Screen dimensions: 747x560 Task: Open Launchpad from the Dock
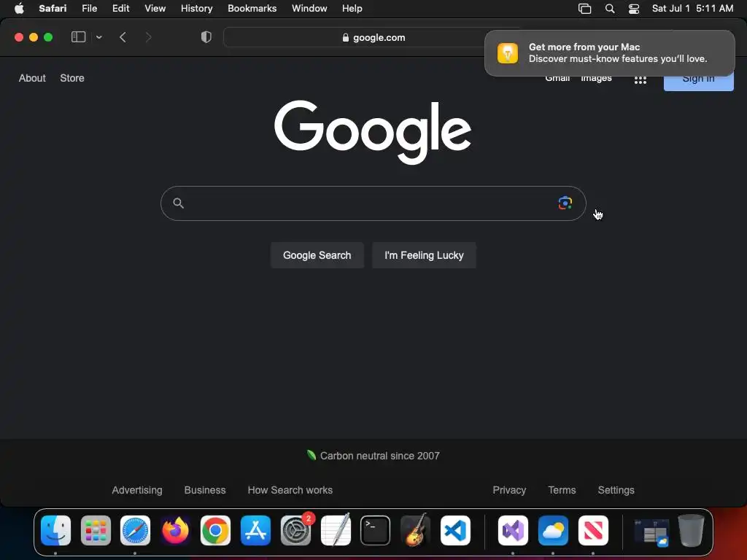pos(96,530)
